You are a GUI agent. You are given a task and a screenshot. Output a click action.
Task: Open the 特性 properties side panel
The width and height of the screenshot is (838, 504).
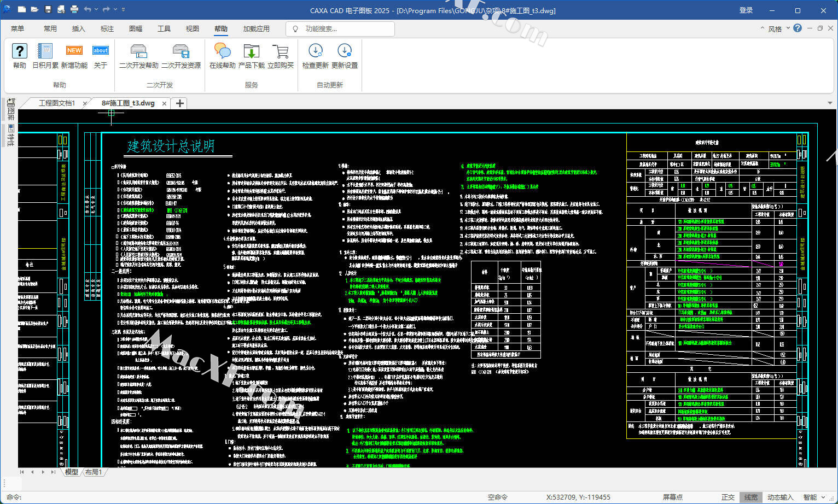[x=11, y=136]
